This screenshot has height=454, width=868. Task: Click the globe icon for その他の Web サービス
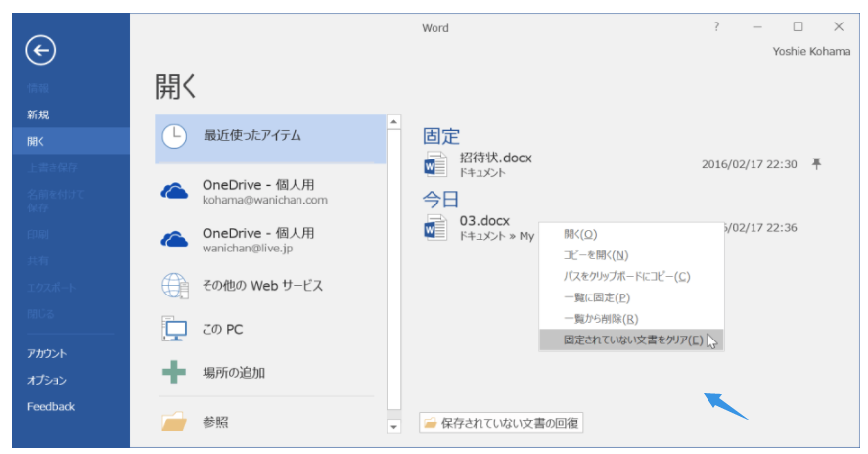pos(175,286)
